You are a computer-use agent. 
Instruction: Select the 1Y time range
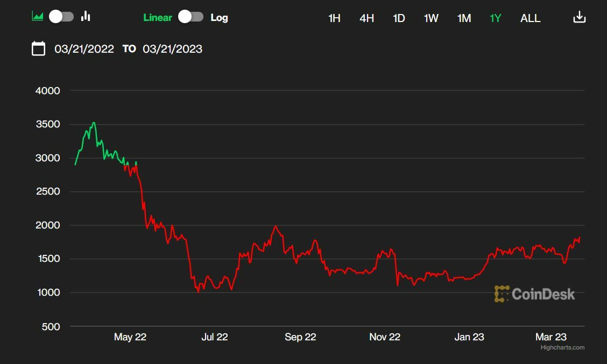click(x=495, y=18)
